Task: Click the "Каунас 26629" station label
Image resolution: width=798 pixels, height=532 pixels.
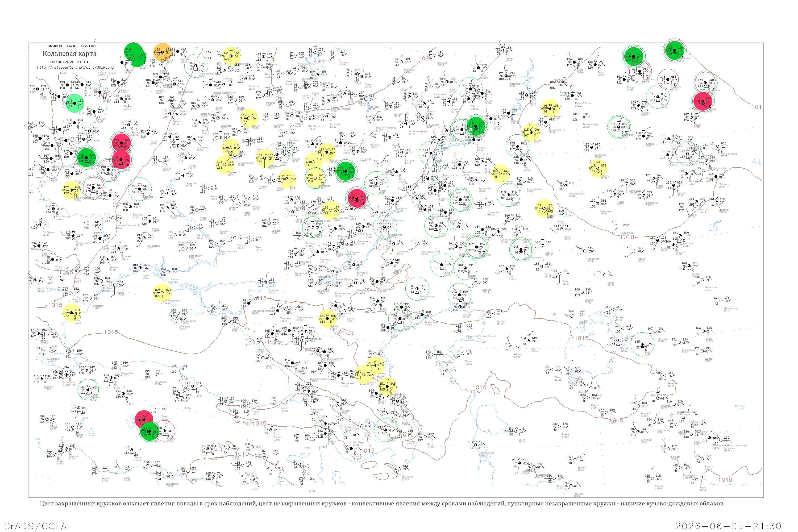Action: click(x=124, y=91)
